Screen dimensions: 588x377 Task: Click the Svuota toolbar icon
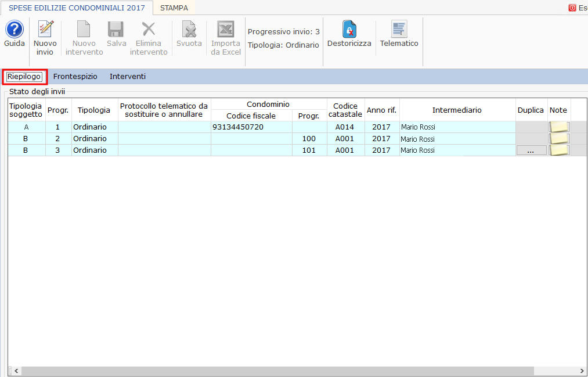click(189, 29)
